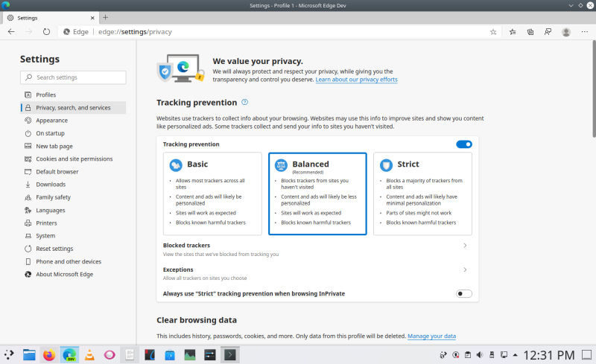Select the Basic tracking prevention card
Viewport: 596px width, 364px height.
click(212, 194)
